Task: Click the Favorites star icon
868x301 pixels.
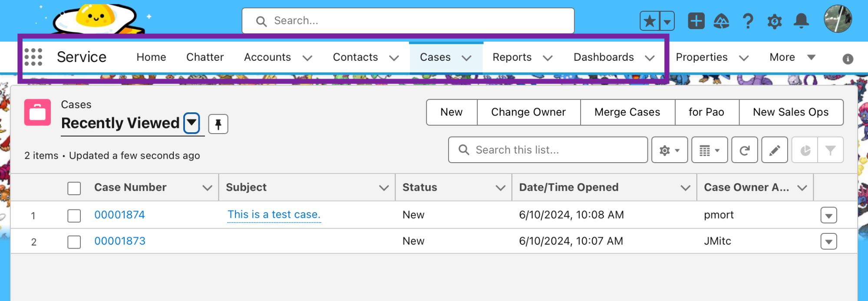Action: (650, 21)
